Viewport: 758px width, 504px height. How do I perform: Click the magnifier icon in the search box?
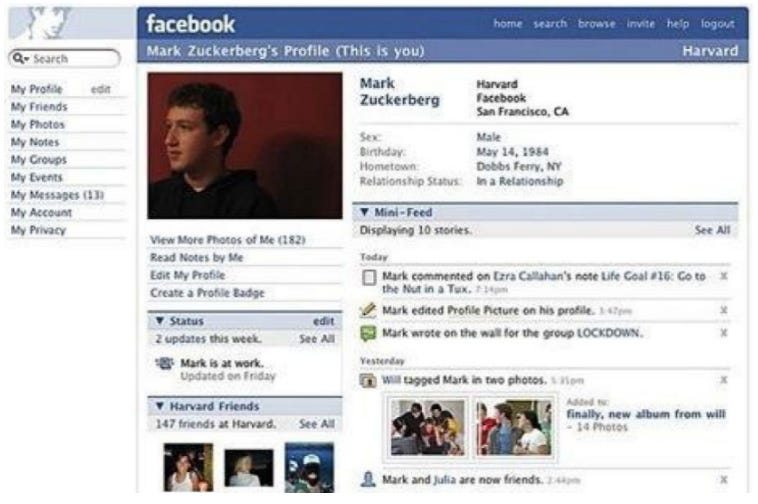coord(18,58)
